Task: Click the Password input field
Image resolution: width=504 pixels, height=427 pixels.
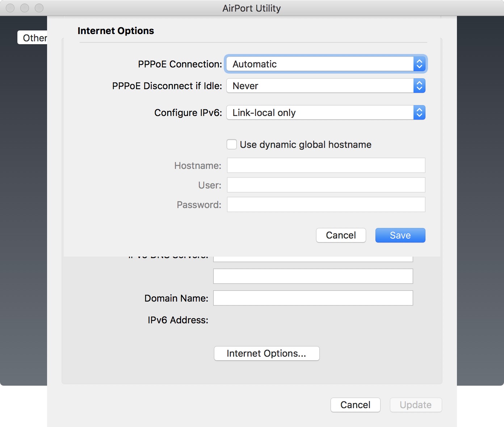Action: point(326,204)
